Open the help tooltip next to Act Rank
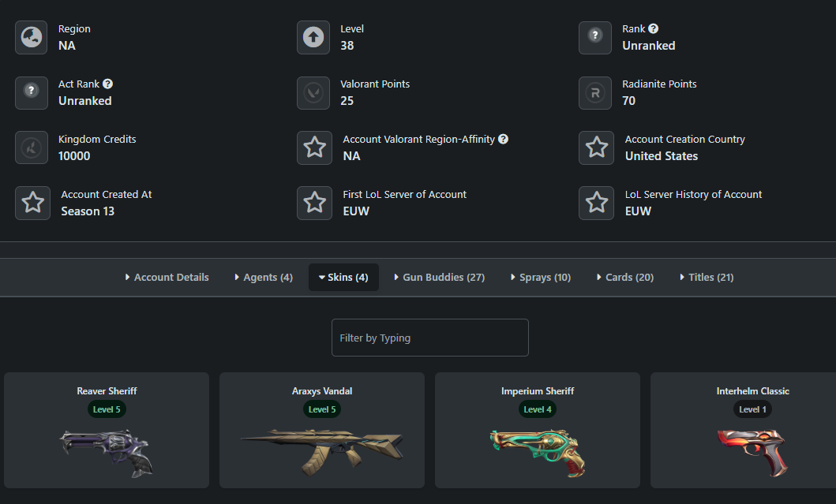The height and width of the screenshot is (504, 836). (x=107, y=84)
